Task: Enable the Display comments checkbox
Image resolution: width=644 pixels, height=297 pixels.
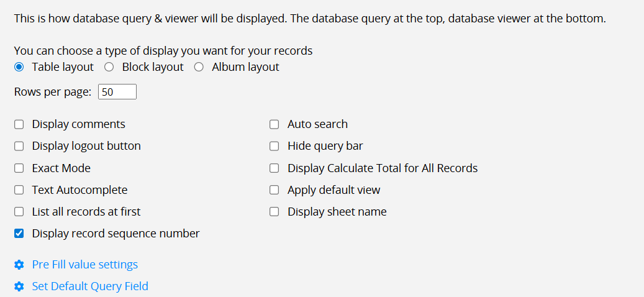Action: pyautogui.click(x=19, y=124)
